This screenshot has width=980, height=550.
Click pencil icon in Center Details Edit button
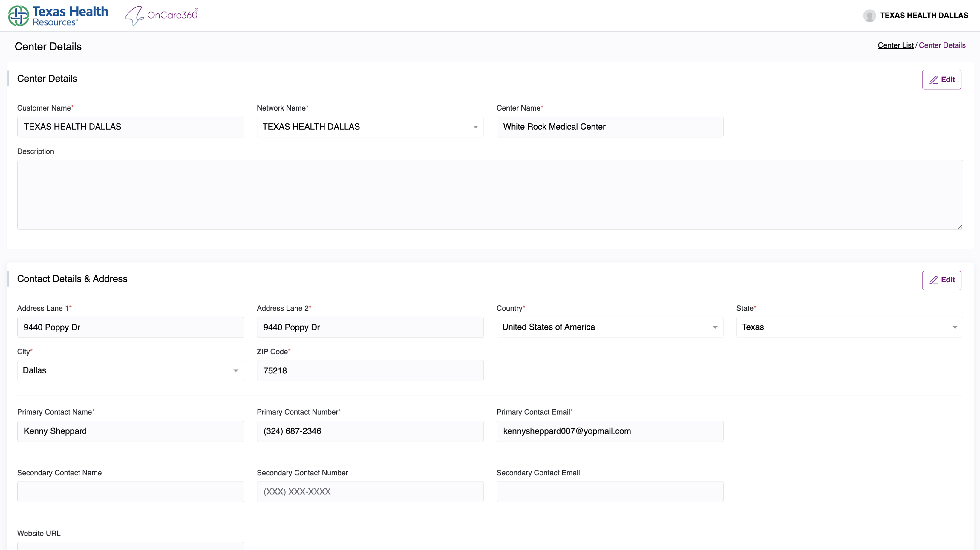[x=934, y=80]
